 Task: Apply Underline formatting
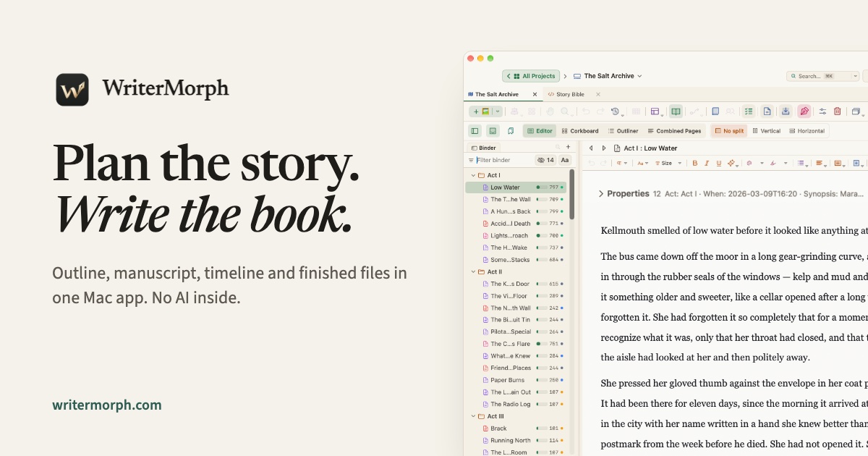pyautogui.click(x=719, y=163)
